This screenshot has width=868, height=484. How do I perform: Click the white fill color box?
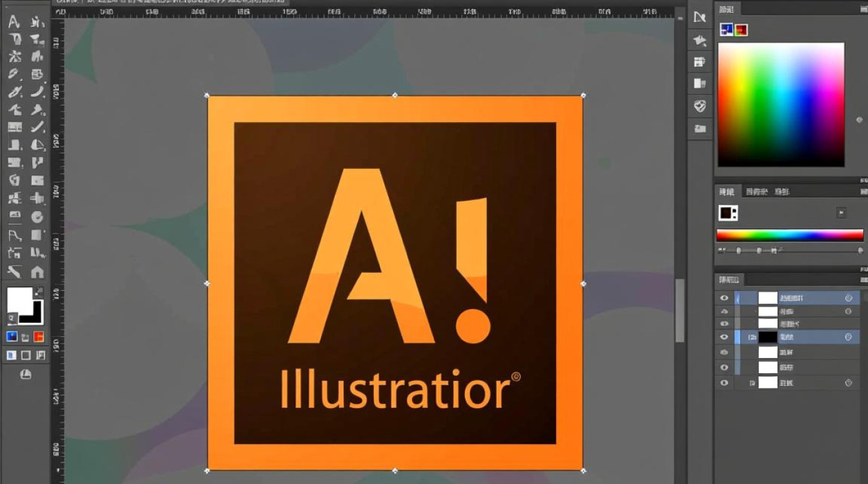pos(19,300)
